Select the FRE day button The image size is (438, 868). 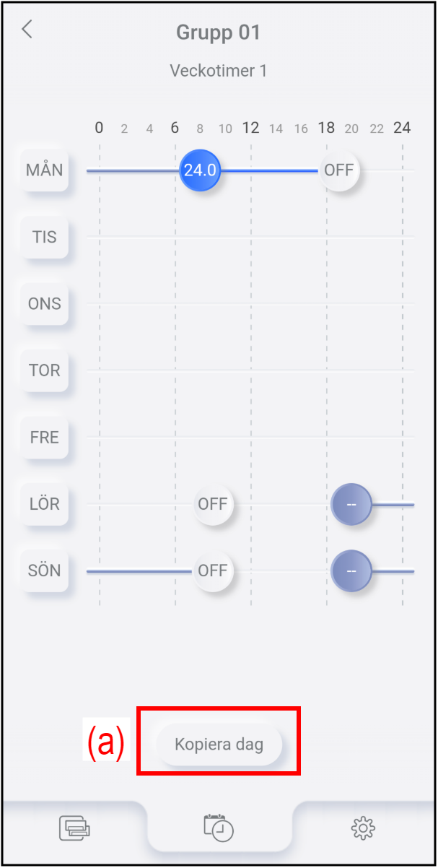45,437
